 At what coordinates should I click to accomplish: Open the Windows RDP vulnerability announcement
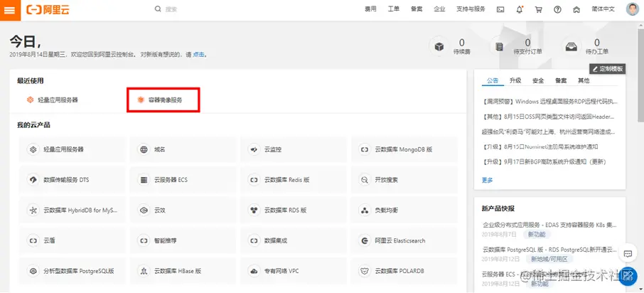pyautogui.click(x=550, y=102)
